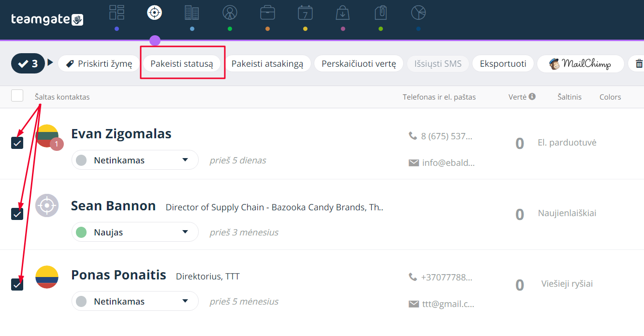Open Sean Bannon's Naujas status dropdown

coord(135,232)
